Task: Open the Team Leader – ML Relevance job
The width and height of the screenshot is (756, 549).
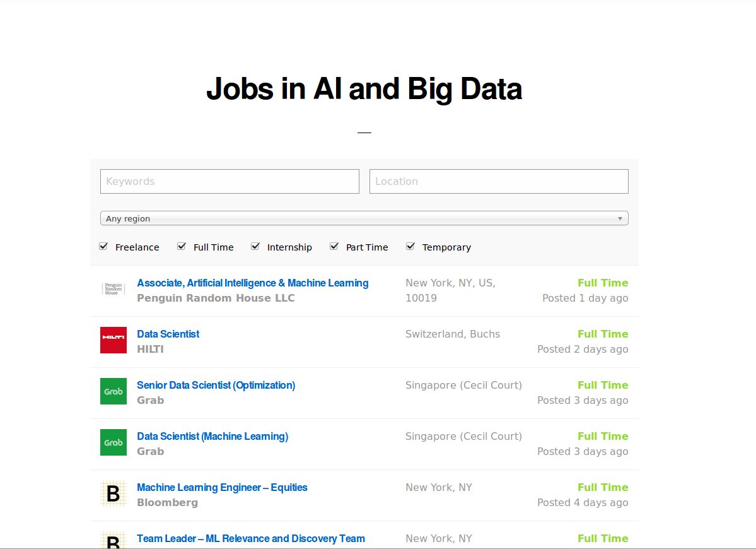Action: point(250,538)
